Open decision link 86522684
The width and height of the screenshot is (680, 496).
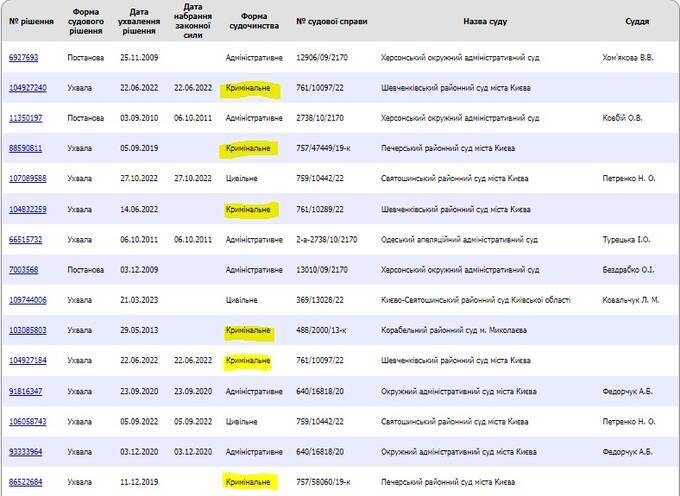[x=26, y=482]
